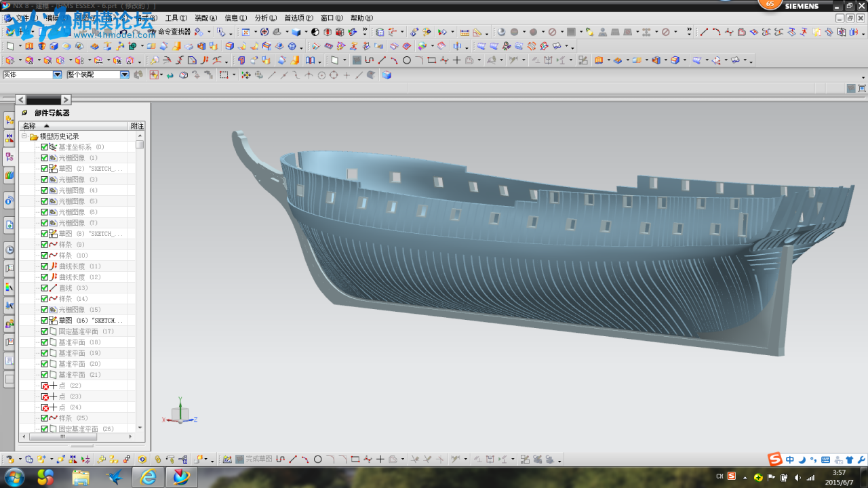
Task: Select the 光栅图像 (15) tree row
Action: (x=71, y=310)
